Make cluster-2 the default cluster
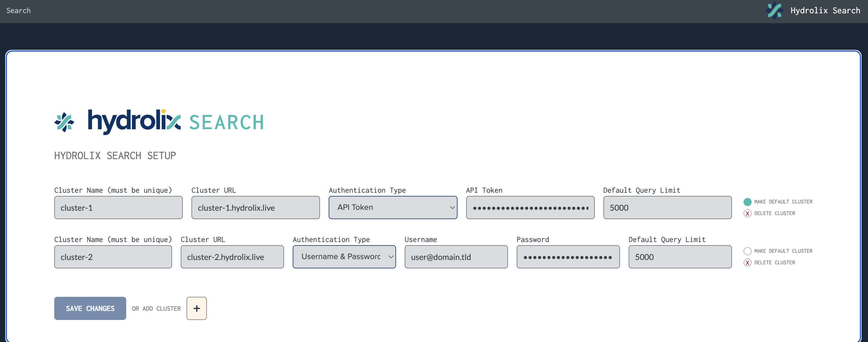868x342 pixels. point(748,251)
